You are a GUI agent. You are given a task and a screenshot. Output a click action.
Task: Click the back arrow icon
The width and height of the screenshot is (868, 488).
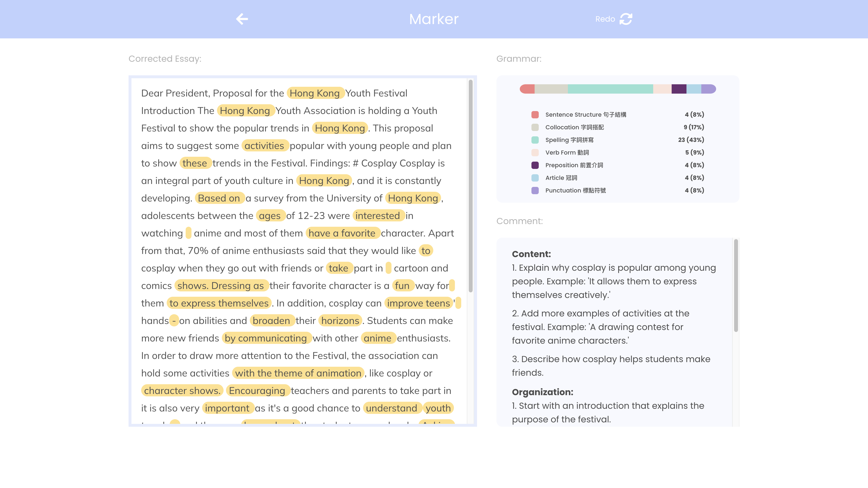coord(242,19)
